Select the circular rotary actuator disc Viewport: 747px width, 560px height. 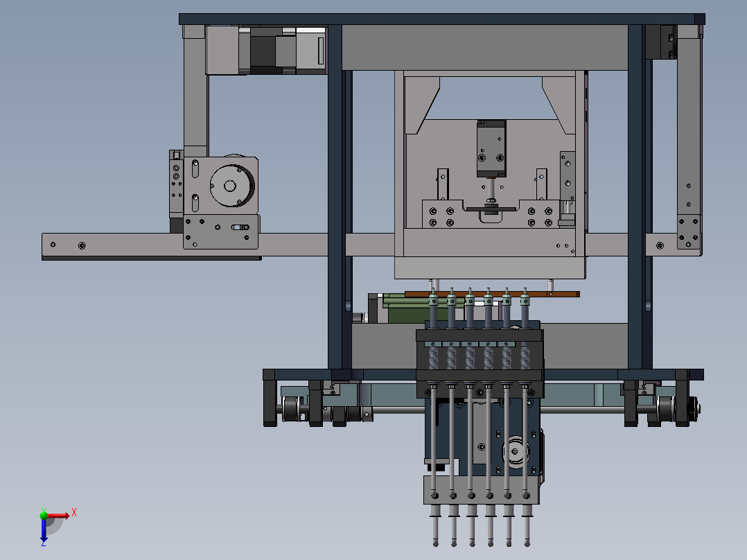[231, 186]
